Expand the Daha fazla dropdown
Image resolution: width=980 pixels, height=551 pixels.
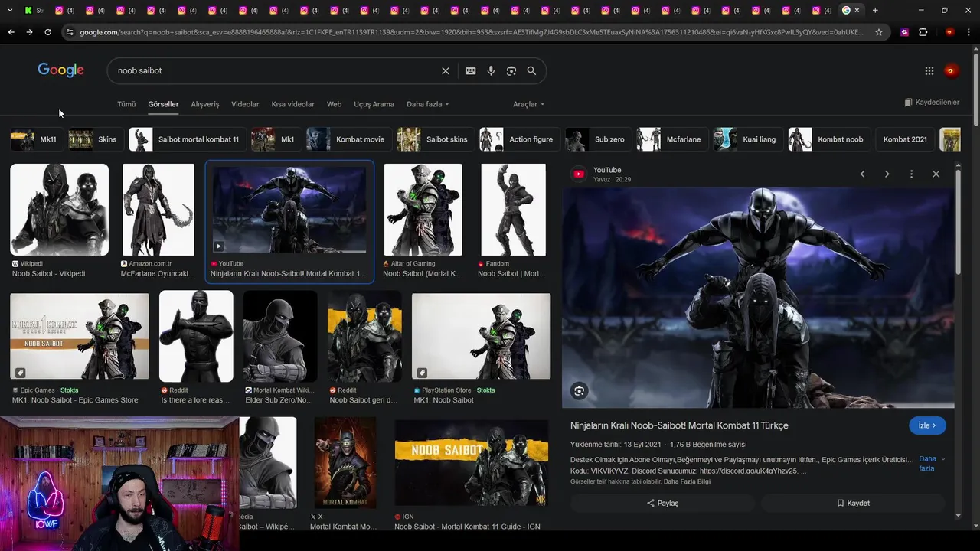[428, 104]
